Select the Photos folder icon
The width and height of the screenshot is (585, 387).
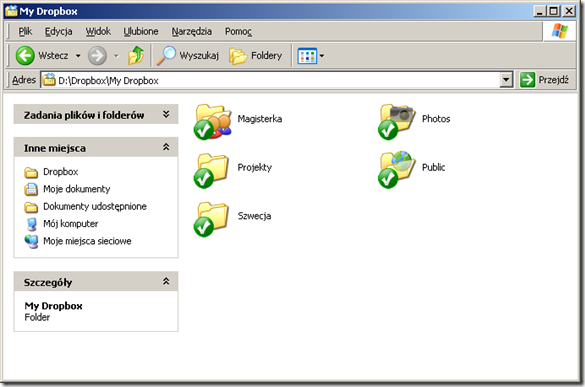(397, 122)
